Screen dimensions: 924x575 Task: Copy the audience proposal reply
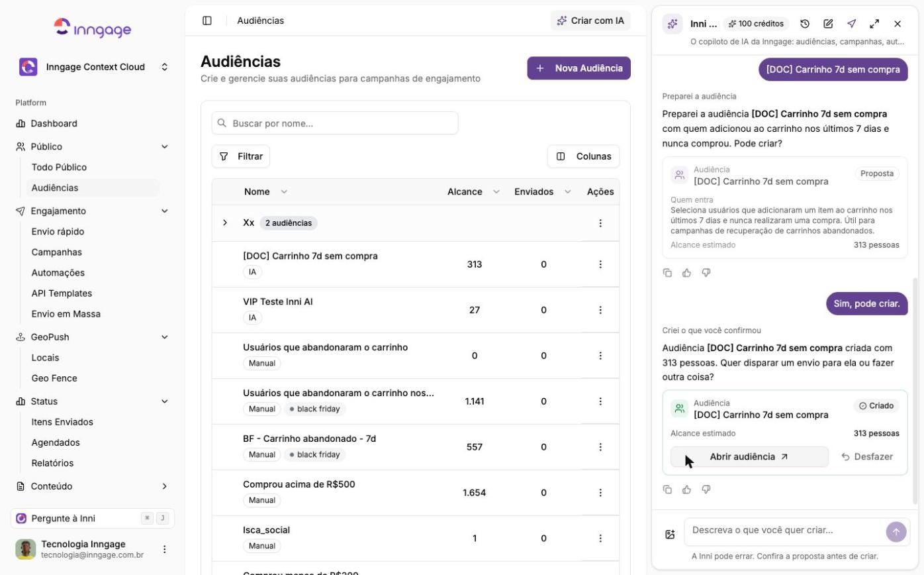667,273
